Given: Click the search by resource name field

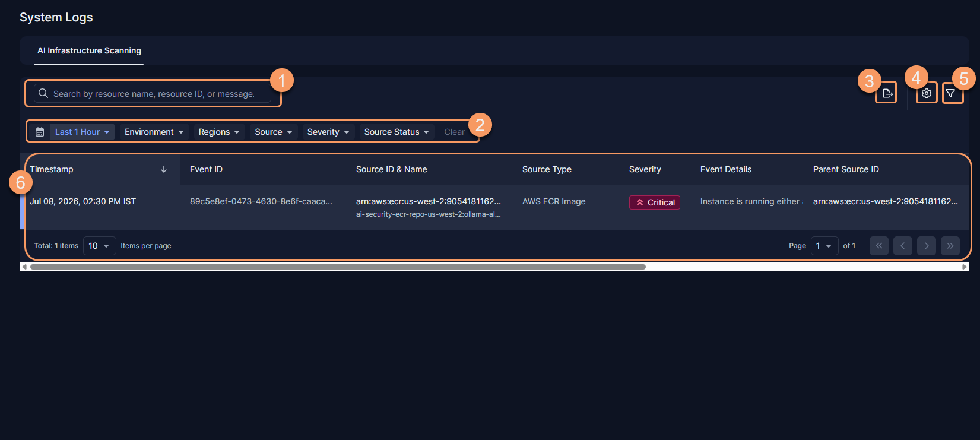Looking at the screenshot, I should [153, 94].
